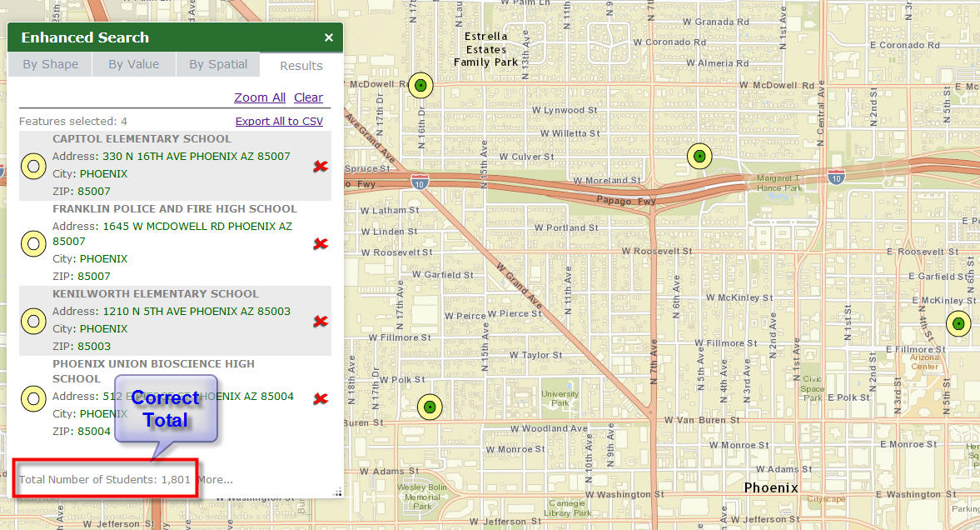Click the Kenilworth Elementary circle symbol in list
Image resolution: width=980 pixels, height=530 pixels.
[34, 321]
